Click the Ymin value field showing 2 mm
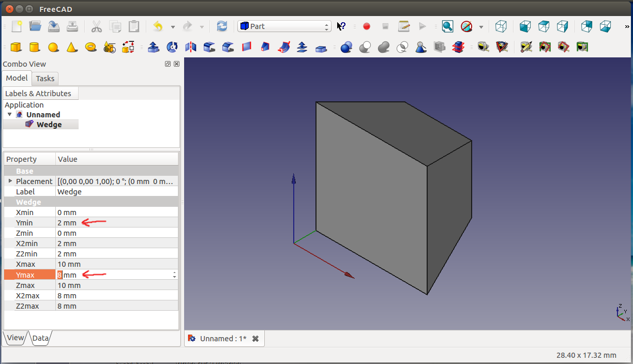The width and height of the screenshot is (633, 364). pos(67,223)
